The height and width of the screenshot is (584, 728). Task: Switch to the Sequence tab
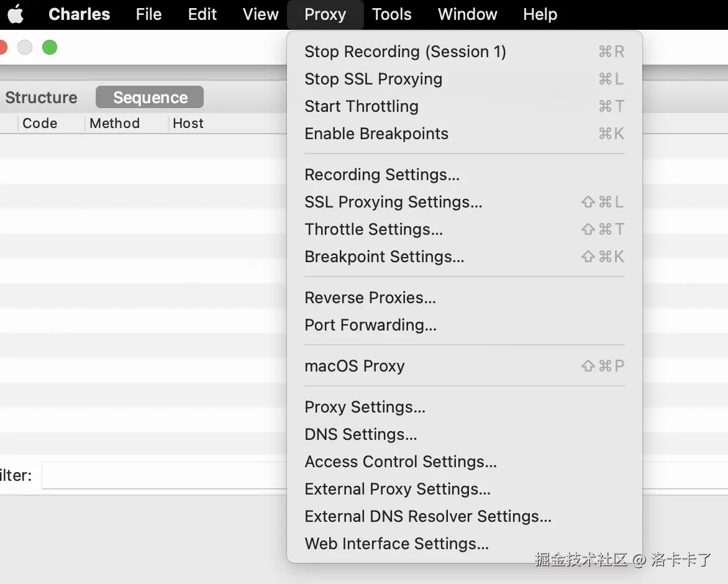point(150,98)
